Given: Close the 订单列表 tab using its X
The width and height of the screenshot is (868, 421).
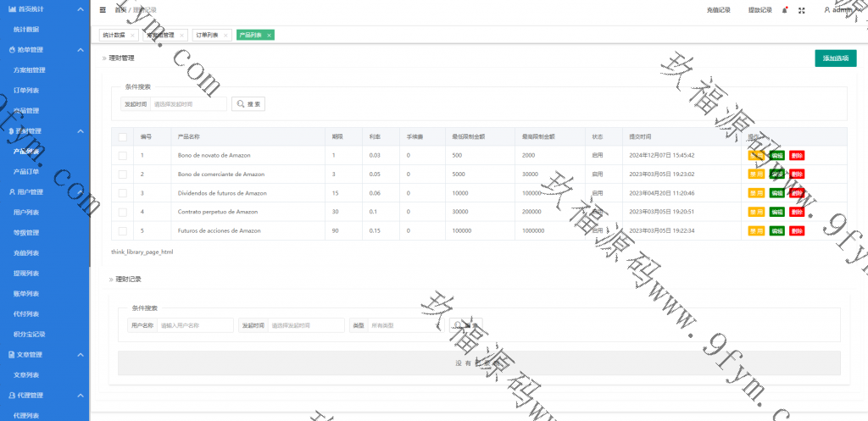Looking at the screenshot, I should pyautogui.click(x=225, y=36).
